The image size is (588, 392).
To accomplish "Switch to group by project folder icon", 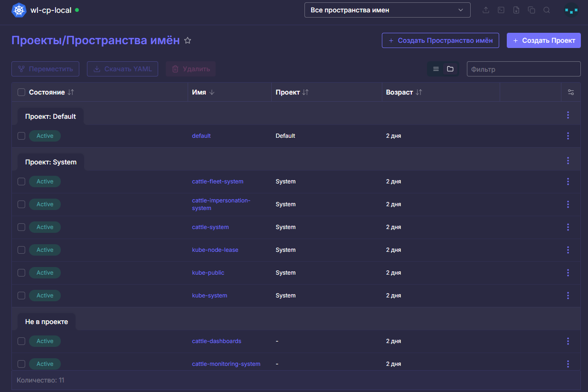I will [x=450, y=69].
